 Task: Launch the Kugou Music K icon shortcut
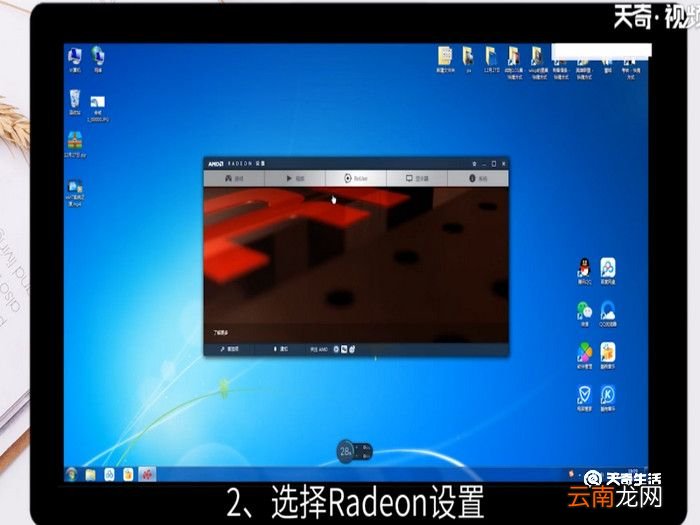coord(608,398)
